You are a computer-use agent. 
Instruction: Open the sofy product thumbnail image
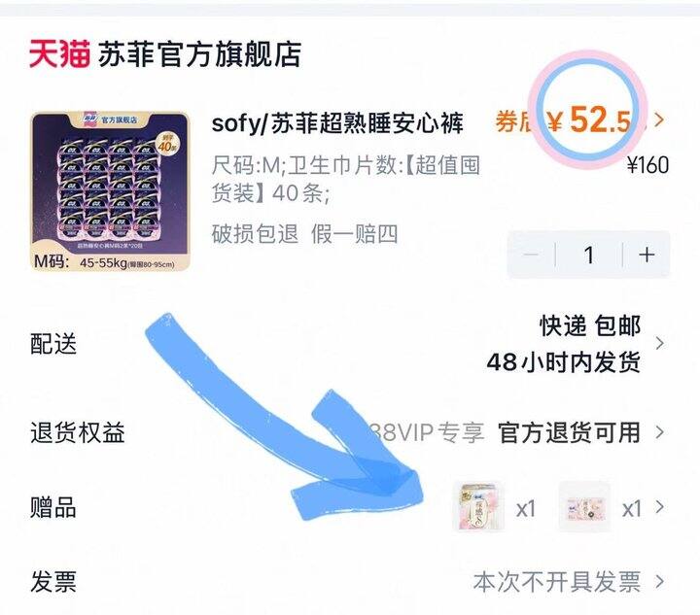(110, 191)
